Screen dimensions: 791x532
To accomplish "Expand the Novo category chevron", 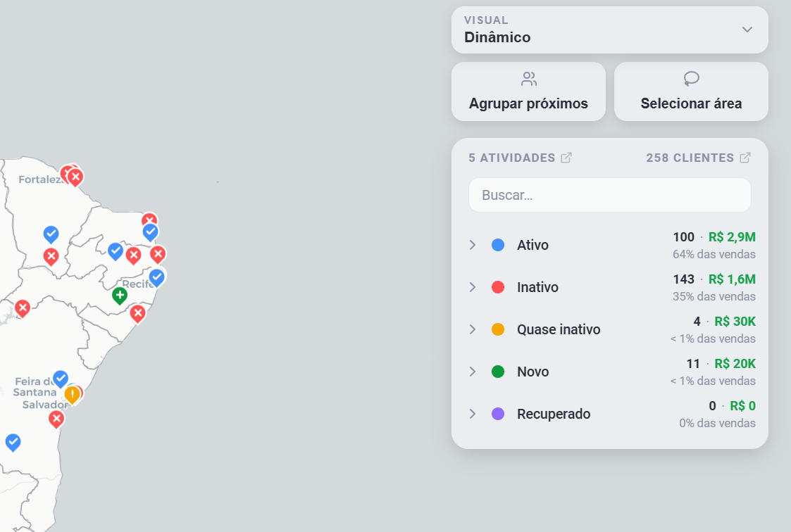I will pyautogui.click(x=473, y=372).
